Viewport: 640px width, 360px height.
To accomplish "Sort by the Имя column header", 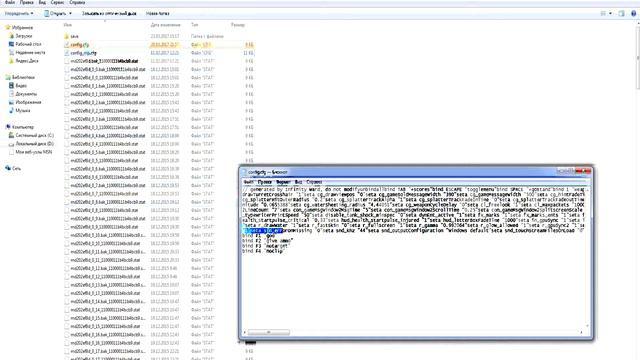I will coord(68,25).
